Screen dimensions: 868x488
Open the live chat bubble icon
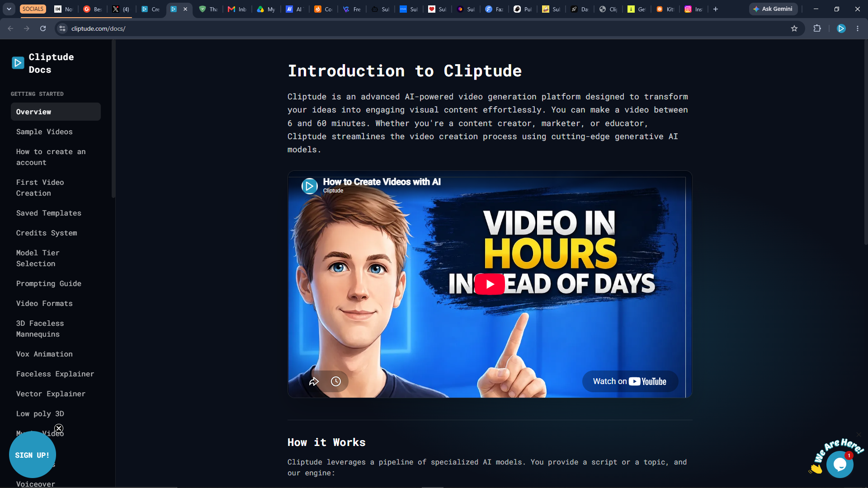[840, 464]
